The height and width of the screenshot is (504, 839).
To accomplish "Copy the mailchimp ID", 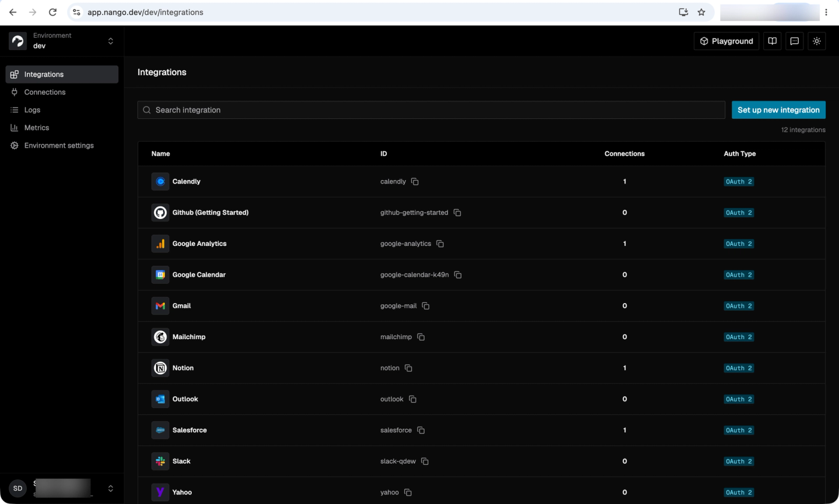I will click(x=421, y=337).
